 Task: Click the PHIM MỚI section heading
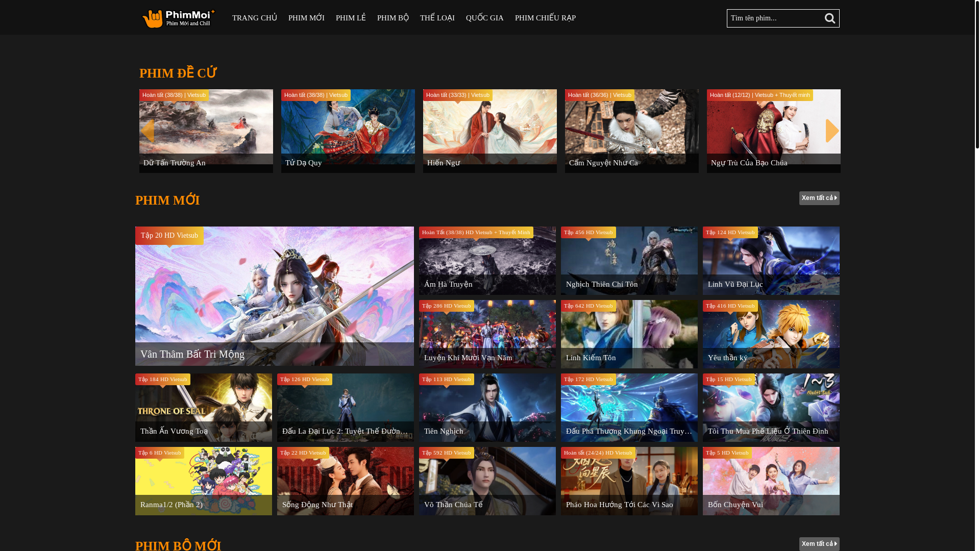click(x=167, y=201)
